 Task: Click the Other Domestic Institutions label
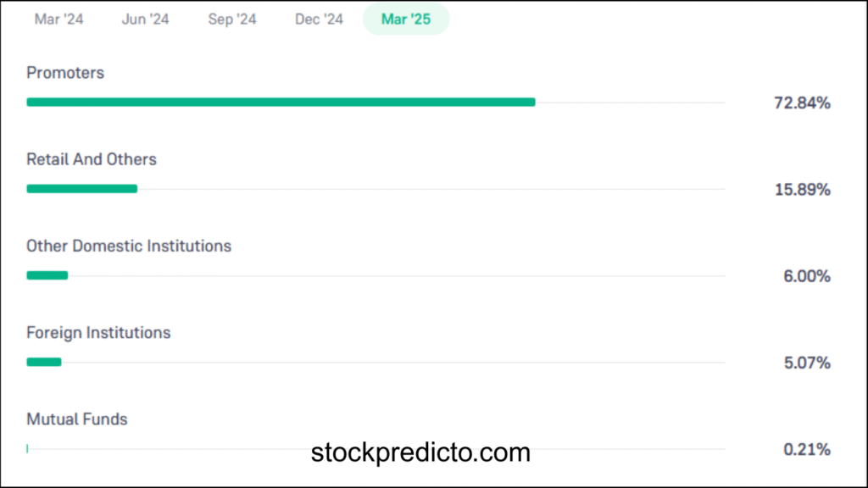tap(129, 247)
